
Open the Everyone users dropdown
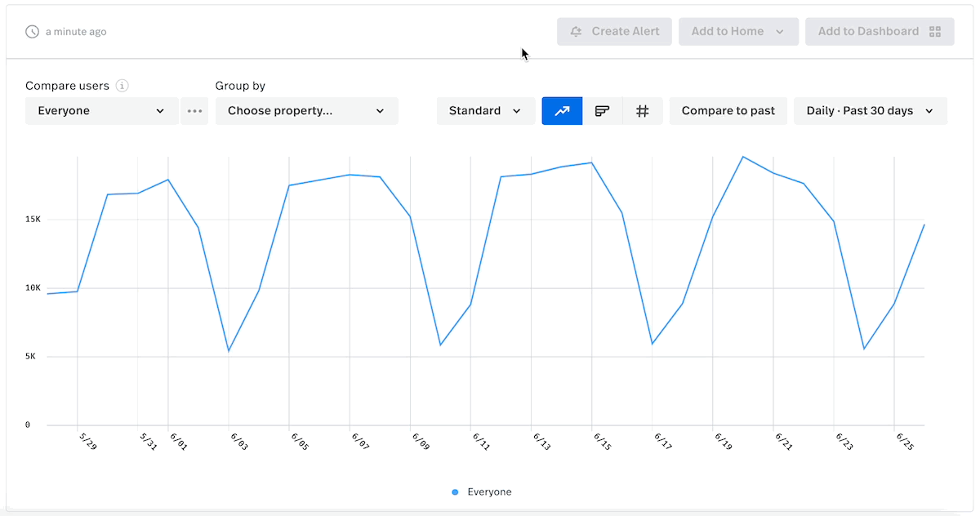[x=102, y=111]
